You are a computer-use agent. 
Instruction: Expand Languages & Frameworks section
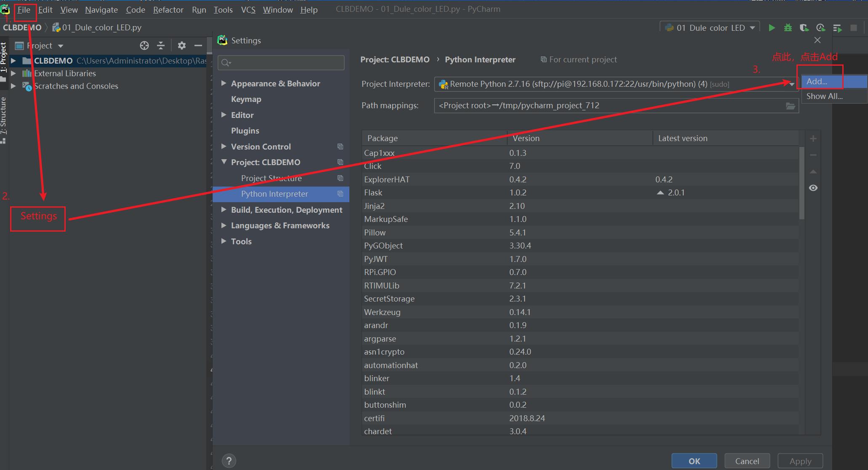pos(224,225)
